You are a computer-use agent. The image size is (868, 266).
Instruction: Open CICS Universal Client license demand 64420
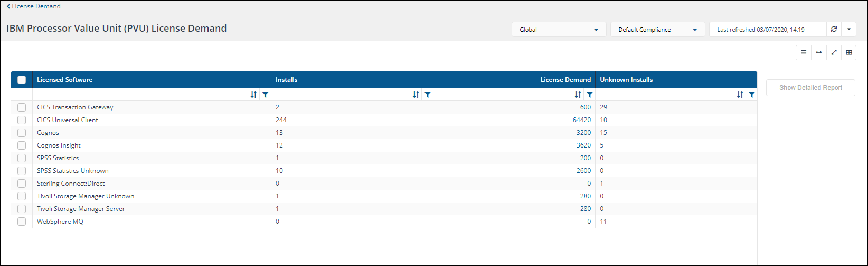coord(582,120)
